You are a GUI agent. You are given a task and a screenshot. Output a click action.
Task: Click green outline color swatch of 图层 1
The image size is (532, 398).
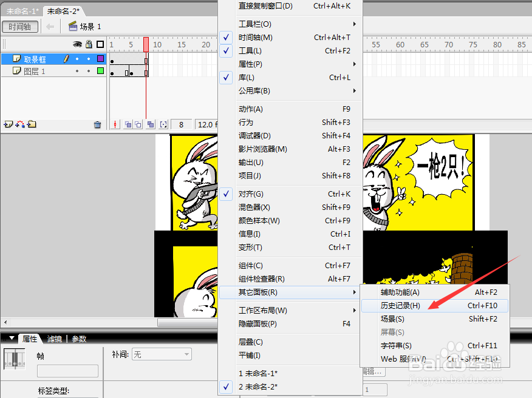(x=100, y=71)
